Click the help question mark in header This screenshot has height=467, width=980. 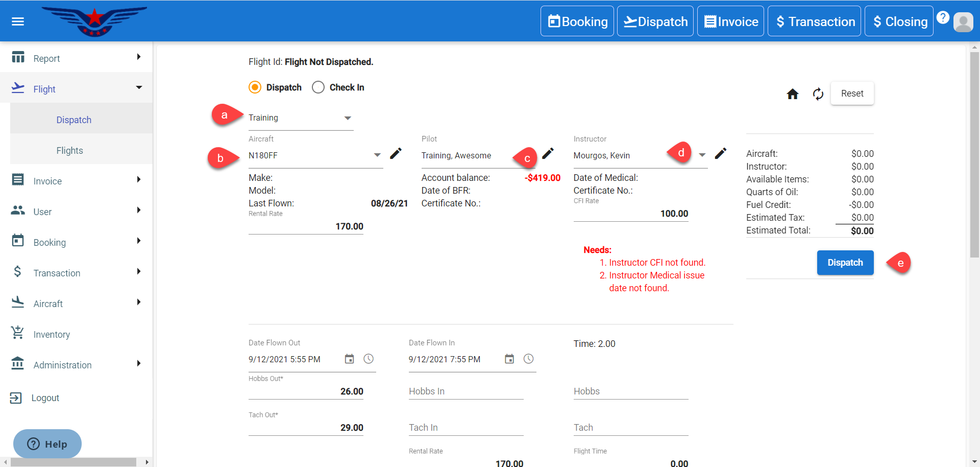(x=943, y=18)
